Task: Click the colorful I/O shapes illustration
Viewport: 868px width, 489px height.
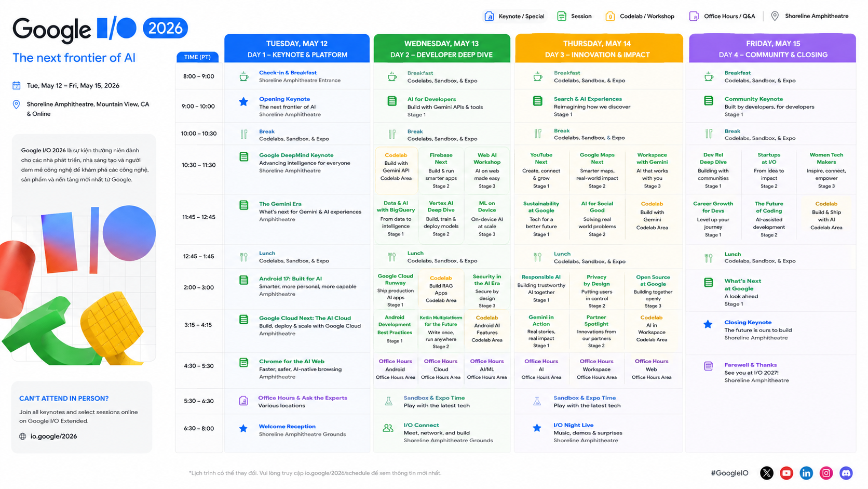Action: (x=78, y=285)
